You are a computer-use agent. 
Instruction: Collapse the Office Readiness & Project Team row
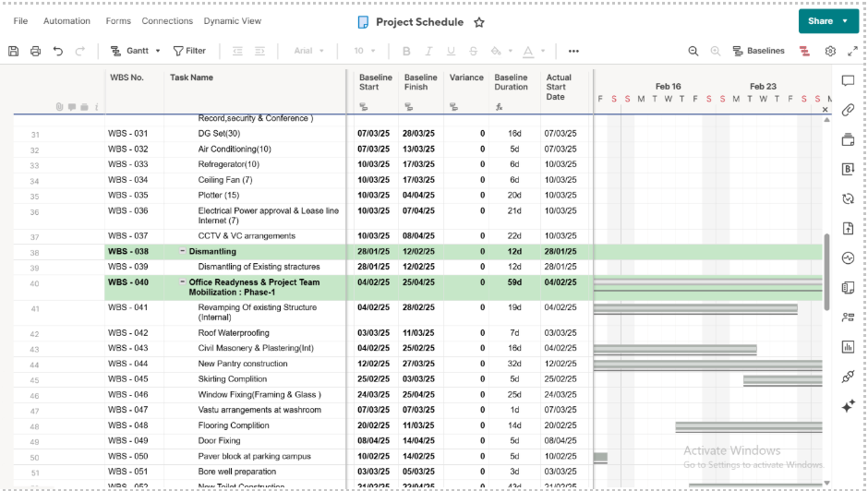click(x=182, y=281)
